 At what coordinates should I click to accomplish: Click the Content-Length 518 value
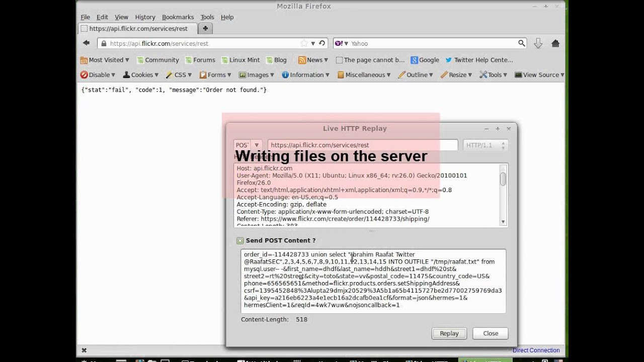[301, 319]
